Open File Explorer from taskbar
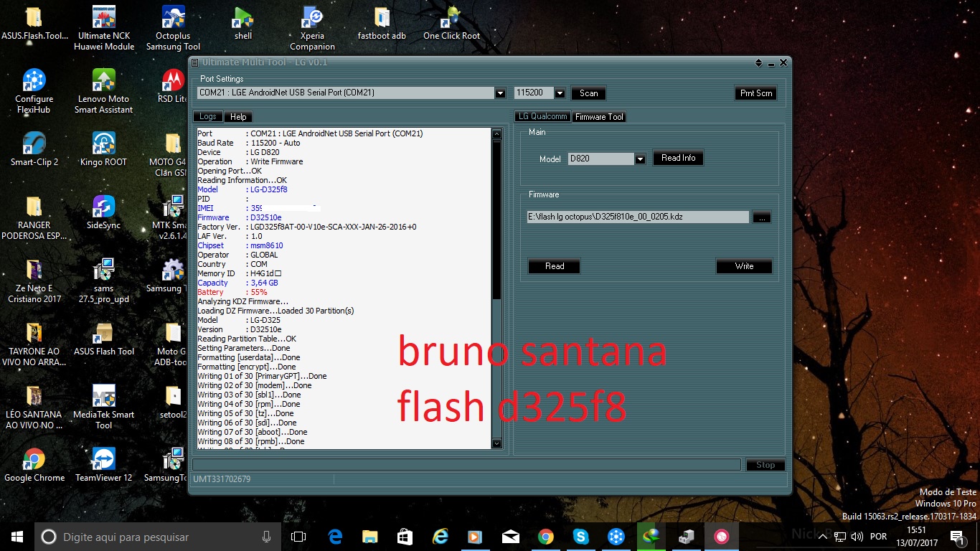 370,537
